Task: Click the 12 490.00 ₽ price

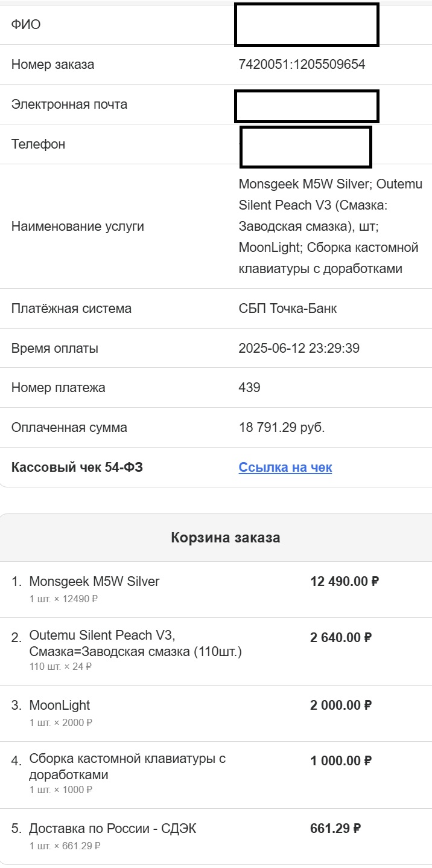Action: point(345,582)
